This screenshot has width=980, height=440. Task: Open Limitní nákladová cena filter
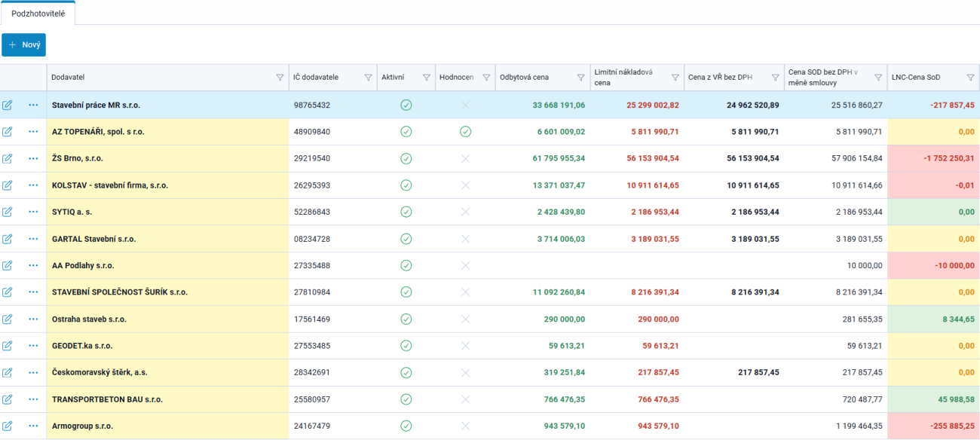[x=675, y=78]
